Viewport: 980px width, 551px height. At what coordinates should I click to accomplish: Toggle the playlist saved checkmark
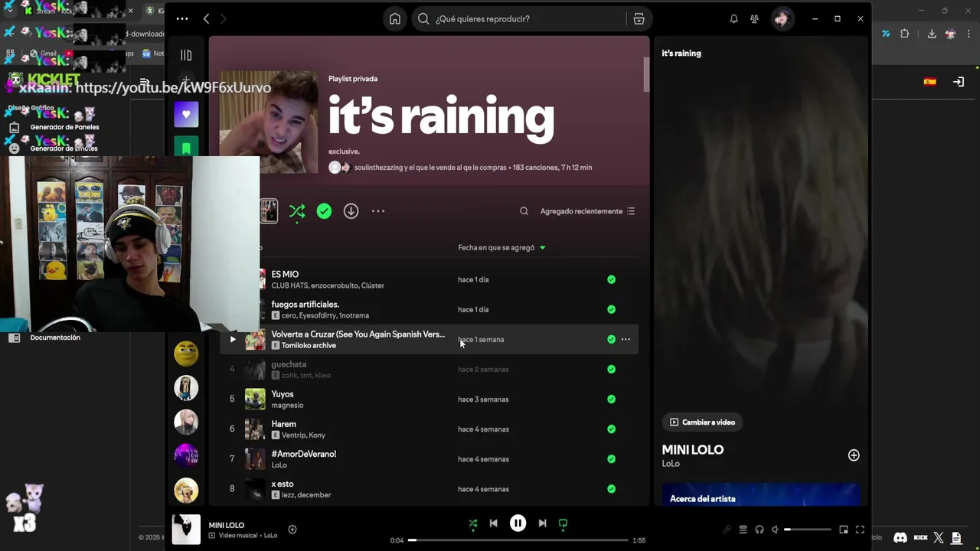[324, 211]
